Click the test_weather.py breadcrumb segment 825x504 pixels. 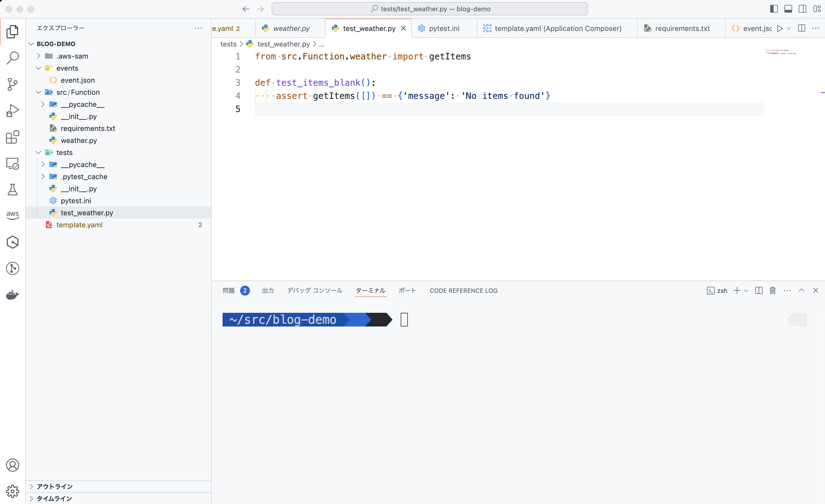(x=283, y=44)
